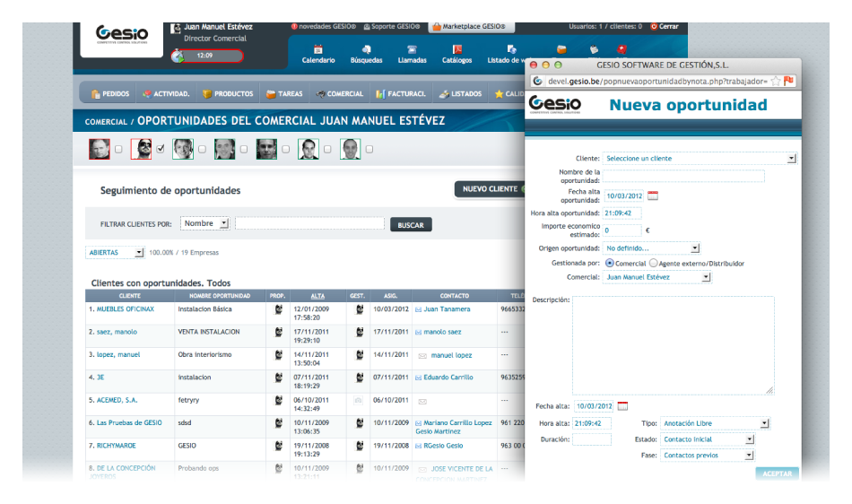
Task: Open the Calendario icon in top toolbar
Action: pyautogui.click(x=318, y=54)
